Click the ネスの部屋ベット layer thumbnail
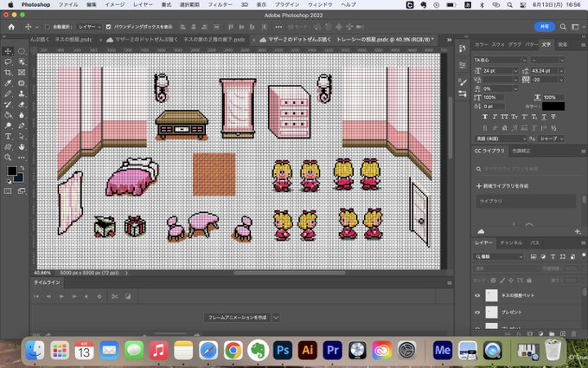 pos(491,295)
